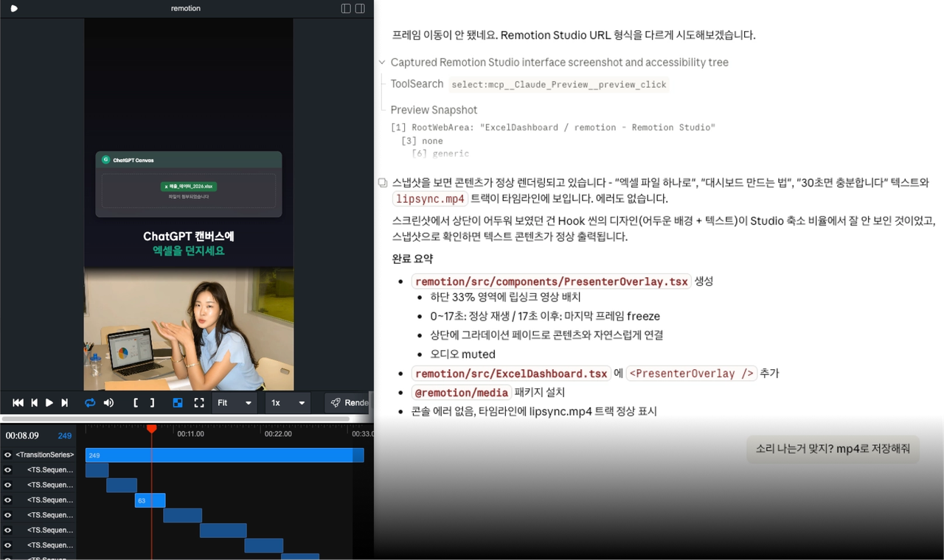Click the blue frame number 249
944x560 pixels.
coord(64,435)
